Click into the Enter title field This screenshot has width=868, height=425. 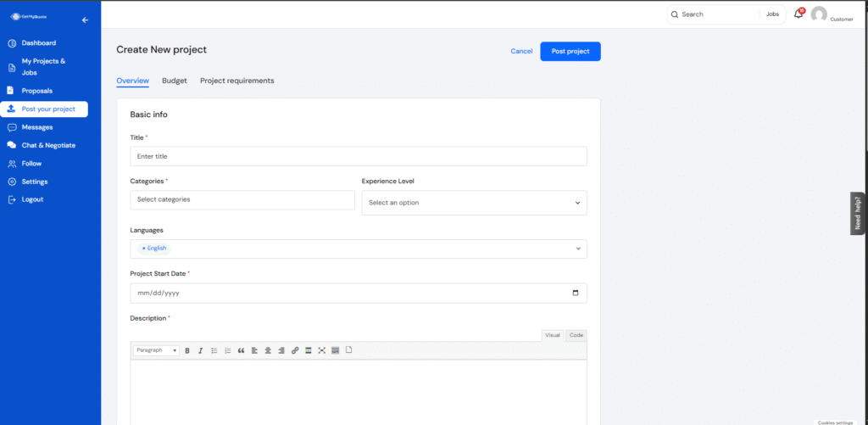pos(358,156)
